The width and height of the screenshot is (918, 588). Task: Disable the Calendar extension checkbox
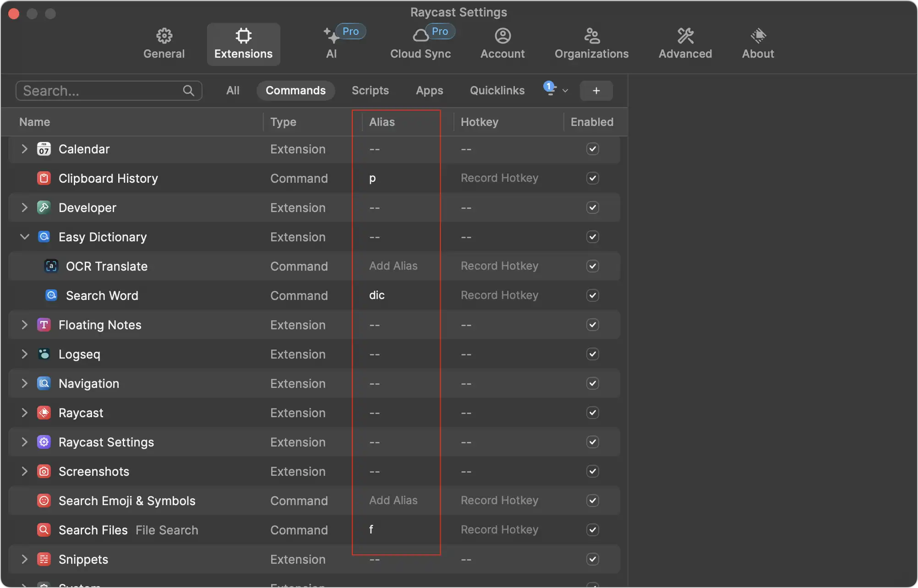pyautogui.click(x=592, y=149)
